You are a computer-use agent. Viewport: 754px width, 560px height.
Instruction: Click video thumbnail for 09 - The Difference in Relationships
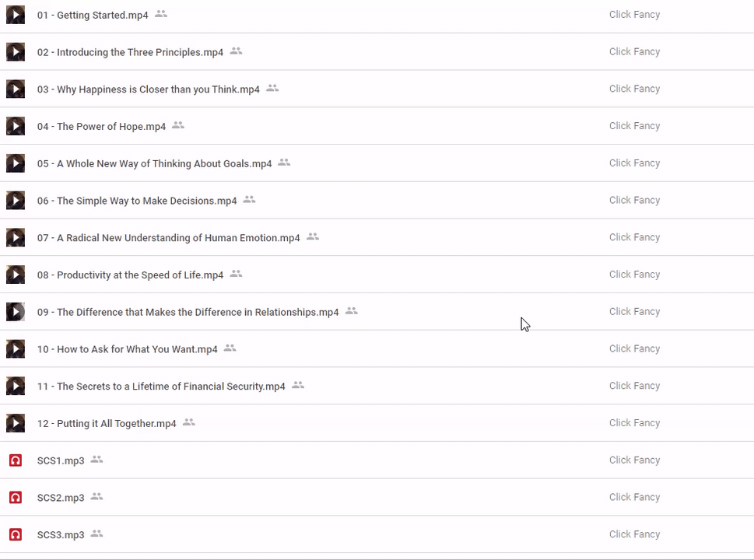coord(16,312)
